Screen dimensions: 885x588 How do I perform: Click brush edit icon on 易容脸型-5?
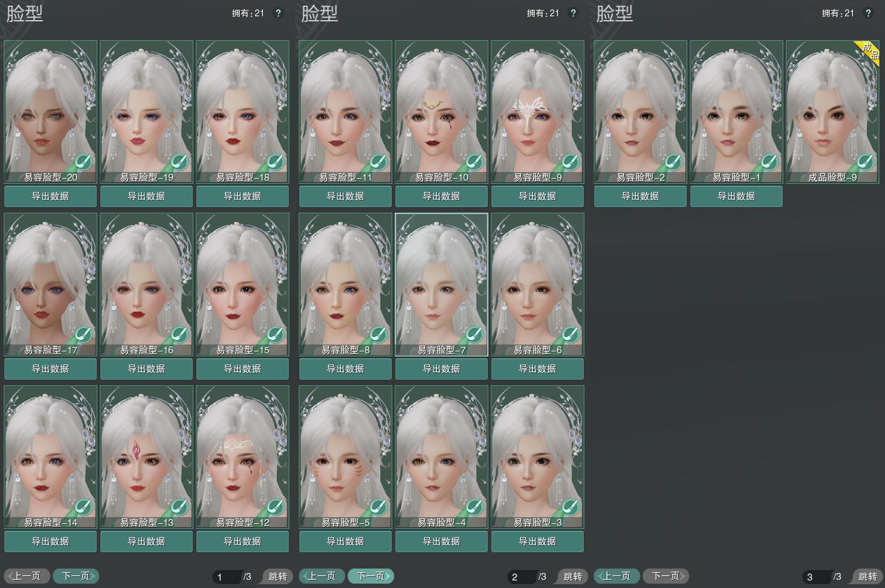pyautogui.click(x=378, y=507)
